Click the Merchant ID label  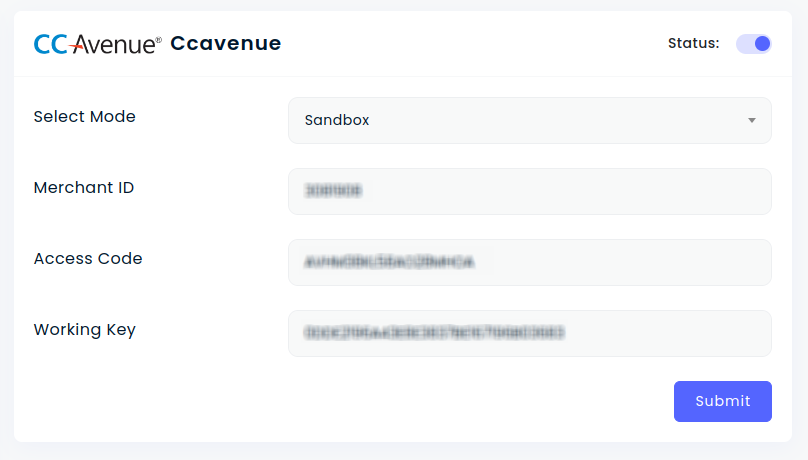pyautogui.click(x=84, y=187)
